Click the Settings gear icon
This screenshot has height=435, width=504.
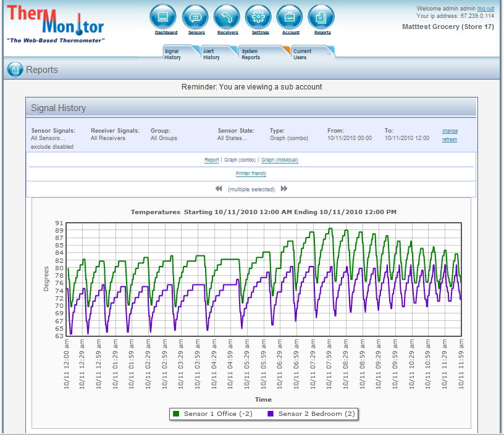click(x=259, y=17)
